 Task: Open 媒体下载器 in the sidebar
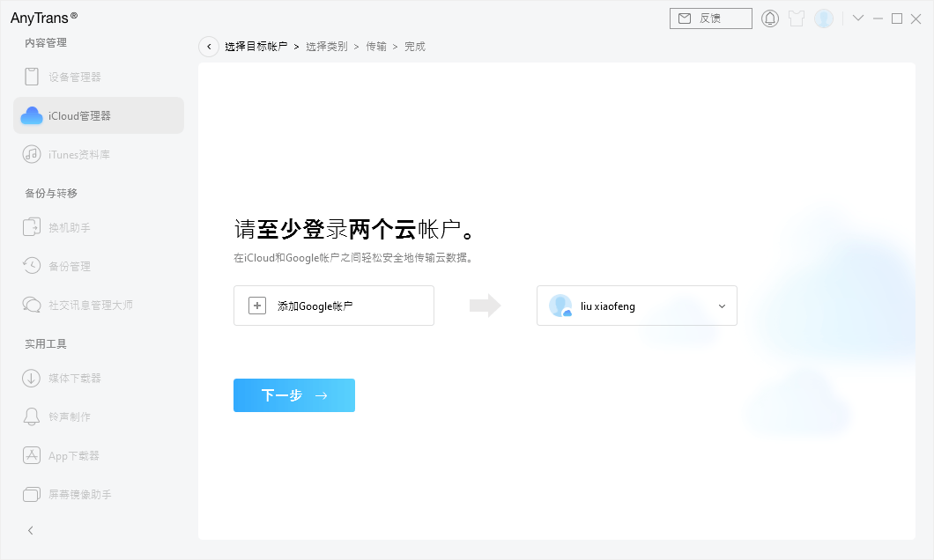click(x=99, y=378)
